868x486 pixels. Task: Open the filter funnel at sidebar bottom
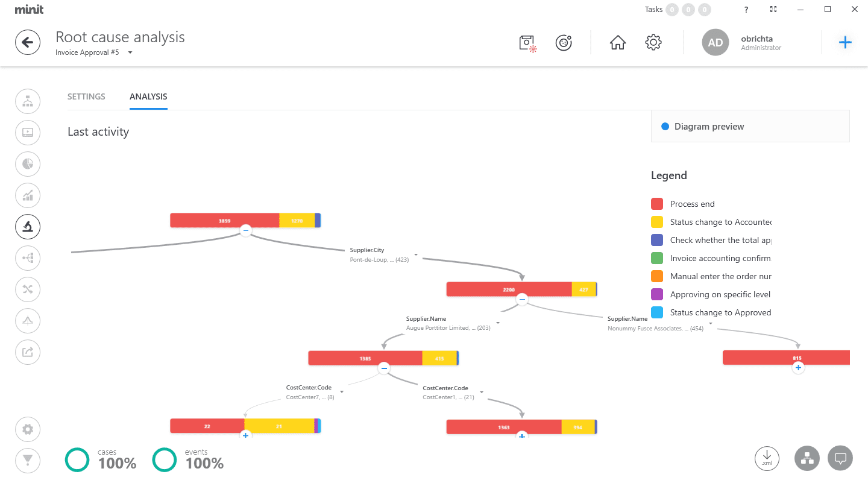point(28,460)
